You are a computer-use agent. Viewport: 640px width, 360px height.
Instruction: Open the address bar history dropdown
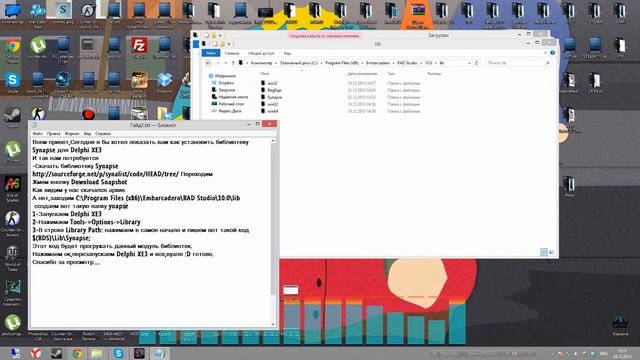pyautogui.click(x=469, y=63)
